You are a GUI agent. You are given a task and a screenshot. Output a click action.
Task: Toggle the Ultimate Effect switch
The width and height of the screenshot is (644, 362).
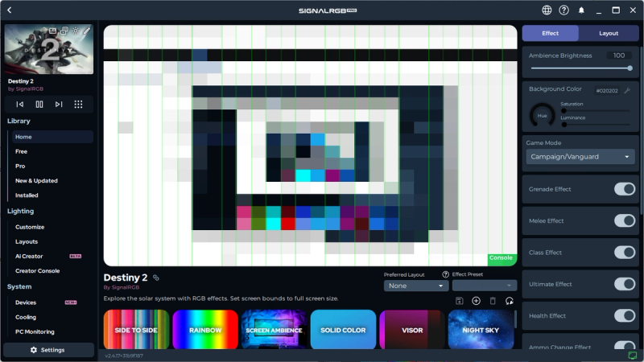(625, 284)
